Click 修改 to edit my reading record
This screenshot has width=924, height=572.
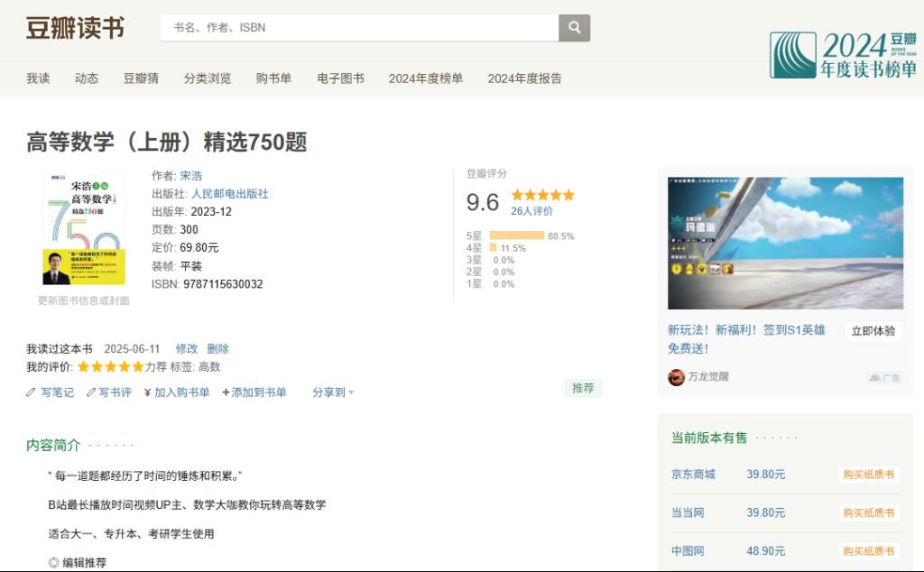coord(187,349)
